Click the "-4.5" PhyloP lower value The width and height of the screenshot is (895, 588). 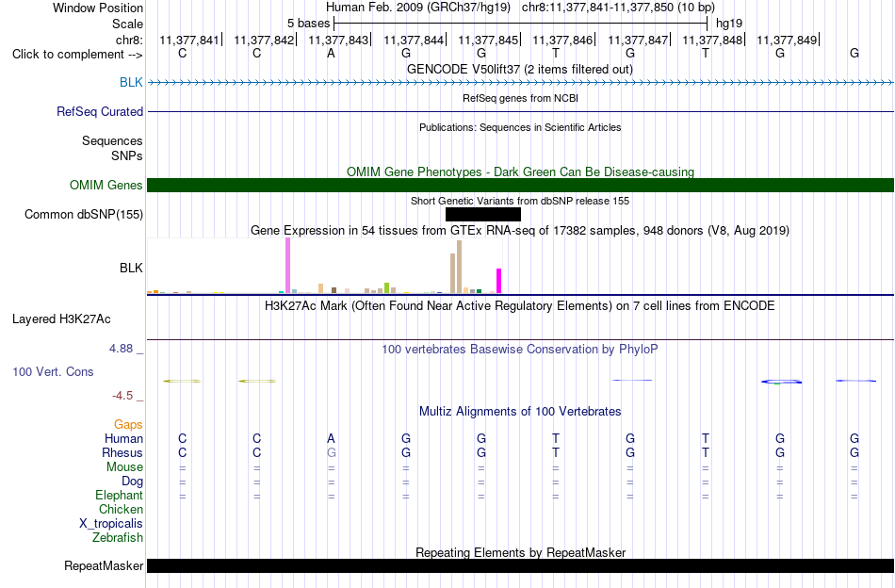122,396
